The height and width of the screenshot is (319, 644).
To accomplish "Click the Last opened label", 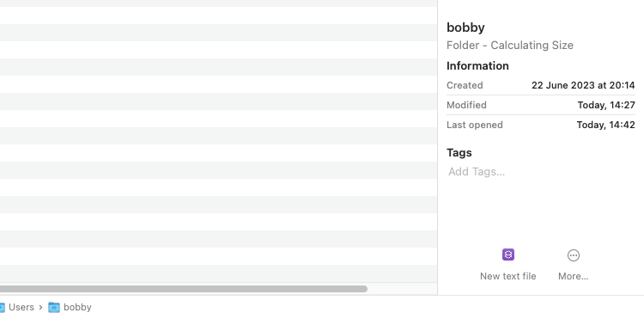I will (474, 125).
